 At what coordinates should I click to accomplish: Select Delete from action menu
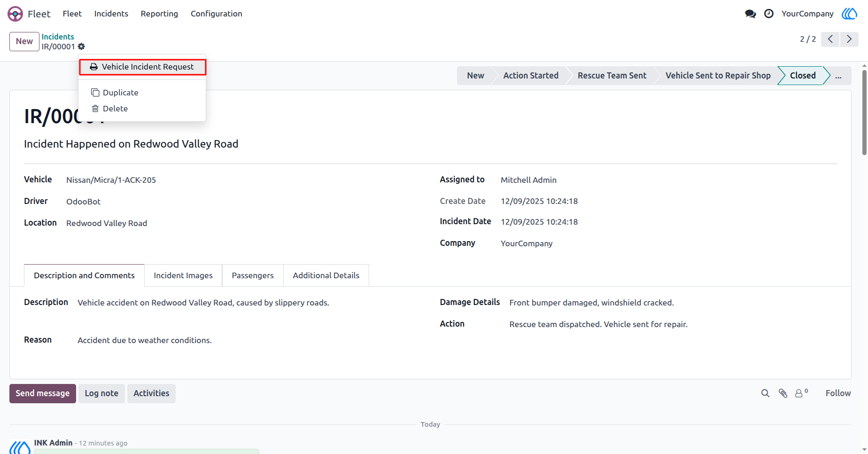coord(142,109)
